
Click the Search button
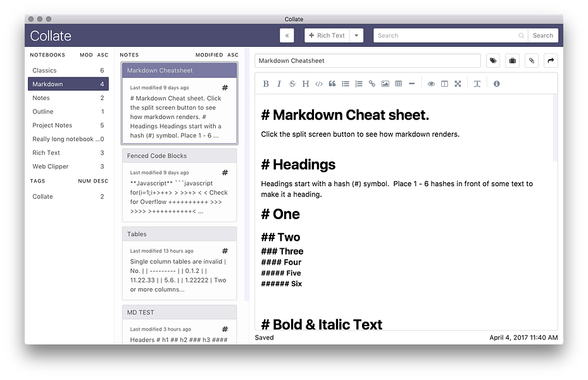[x=543, y=35]
